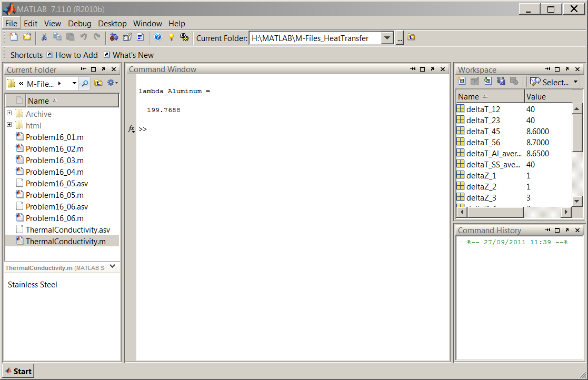Image resolution: width=588 pixels, height=380 pixels.
Task: Undo the last action from the toolbar
Action: tap(84, 37)
